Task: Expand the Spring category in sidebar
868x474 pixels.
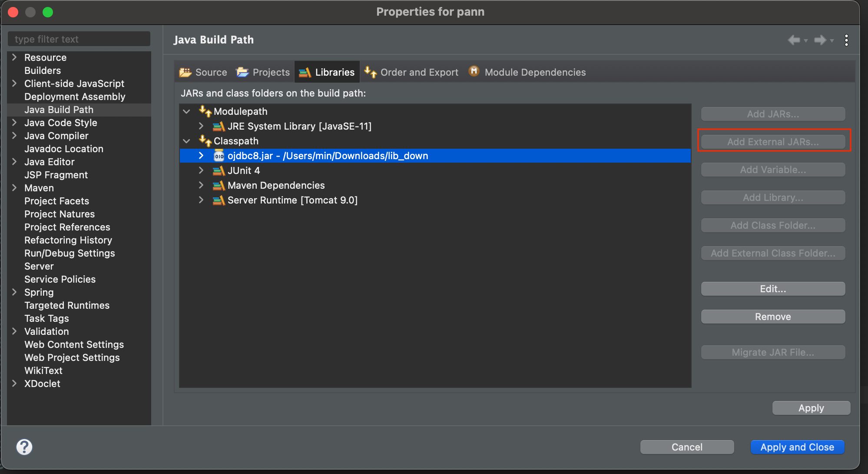Action: point(14,292)
